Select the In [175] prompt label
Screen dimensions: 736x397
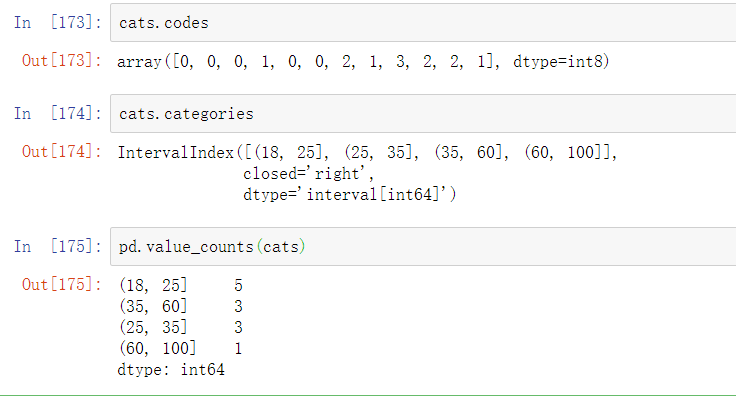(x=58, y=246)
